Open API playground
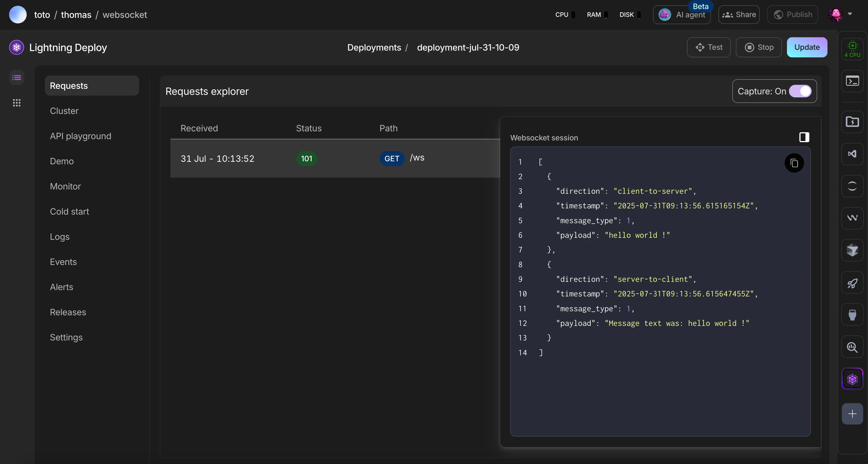The height and width of the screenshot is (464, 868). pyautogui.click(x=81, y=136)
